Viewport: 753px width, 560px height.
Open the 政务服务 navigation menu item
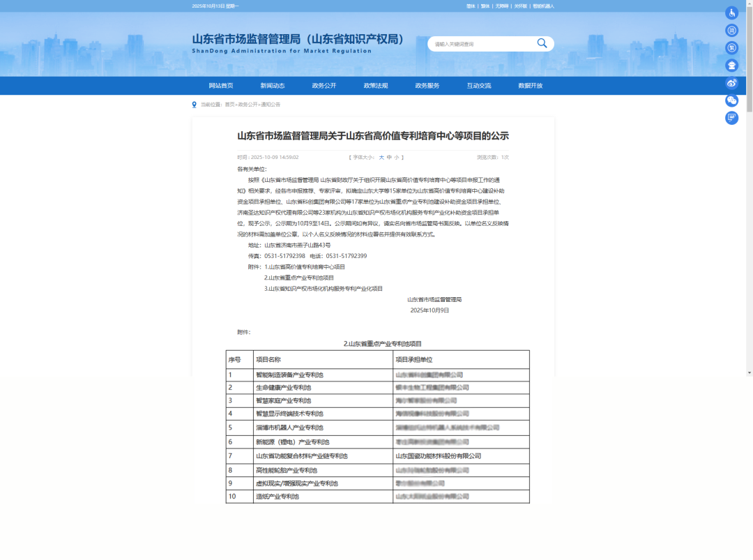click(x=427, y=86)
